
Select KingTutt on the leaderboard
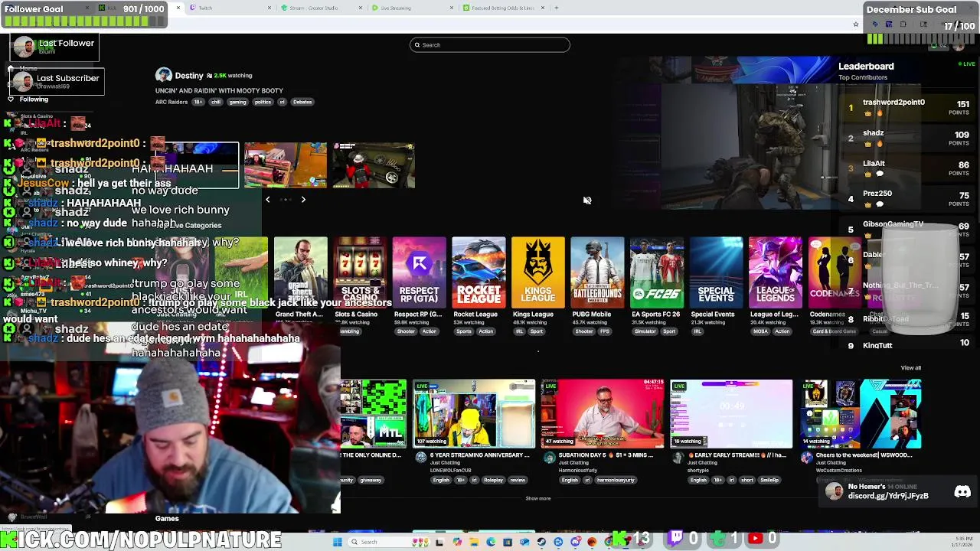coord(877,346)
